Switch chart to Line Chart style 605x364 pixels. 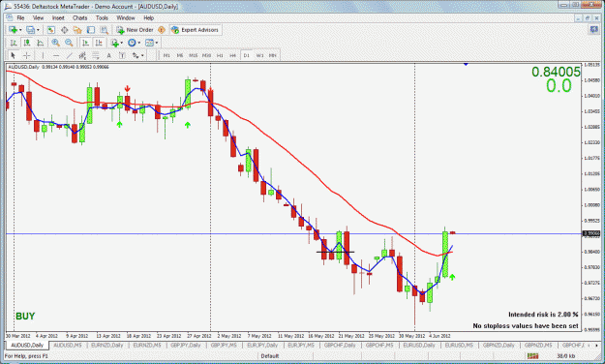tap(40, 43)
